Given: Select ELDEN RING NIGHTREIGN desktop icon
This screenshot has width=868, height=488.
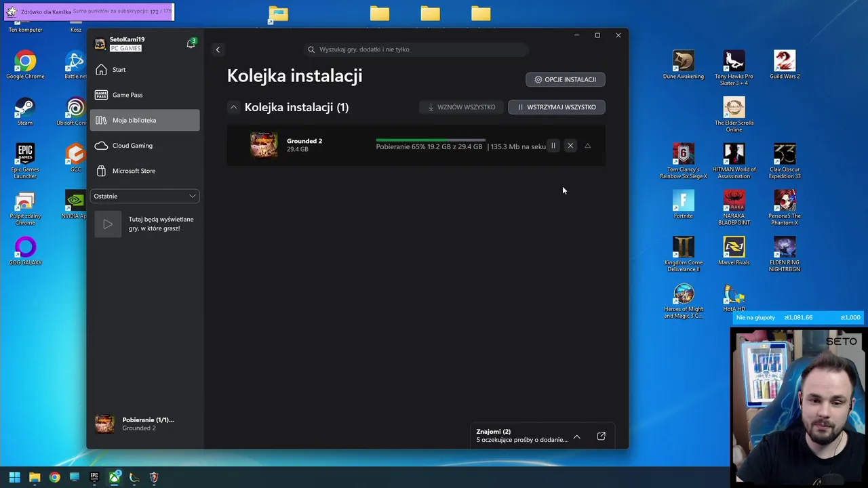Looking at the screenshot, I should [785, 254].
